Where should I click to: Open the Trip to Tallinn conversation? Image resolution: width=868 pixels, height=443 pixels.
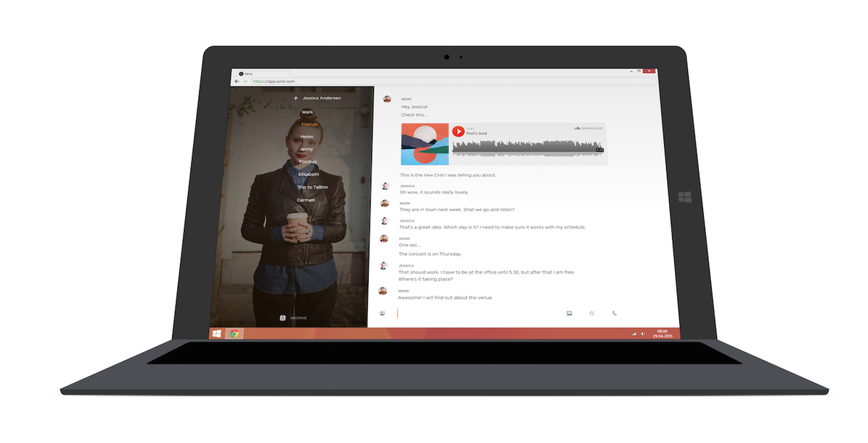tap(312, 187)
